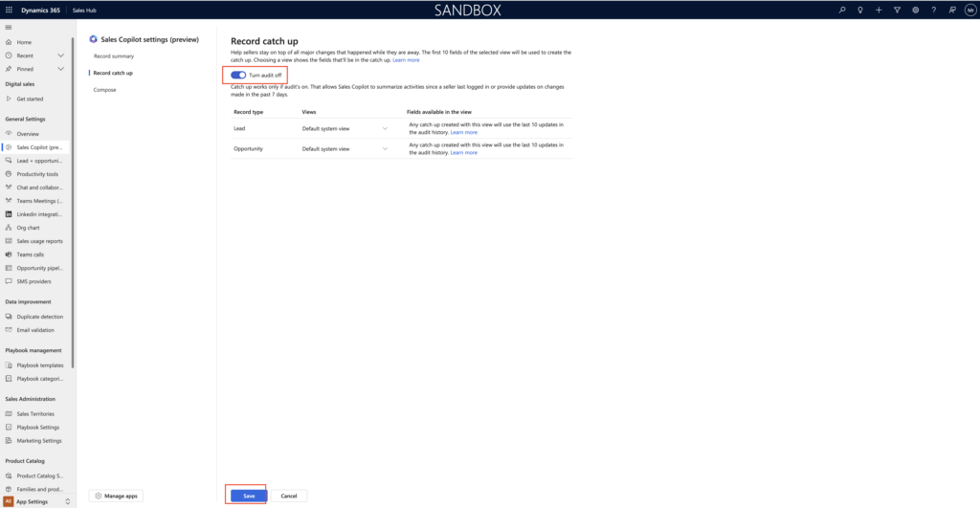This screenshot has width=980, height=508.
Task: Click the Marketing Settings icon
Action: [9, 440]
